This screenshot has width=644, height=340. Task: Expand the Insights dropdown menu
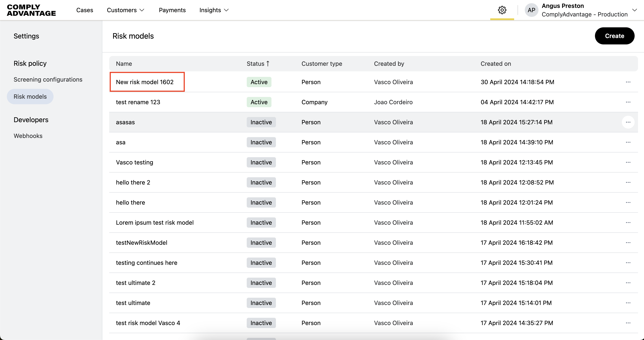tap(214, 10)
